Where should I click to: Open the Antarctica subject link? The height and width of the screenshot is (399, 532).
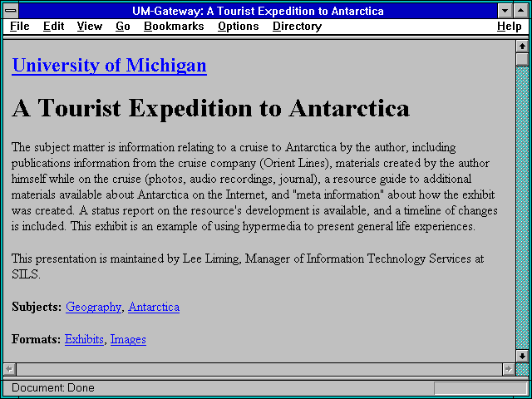click(x=154, y=307)
